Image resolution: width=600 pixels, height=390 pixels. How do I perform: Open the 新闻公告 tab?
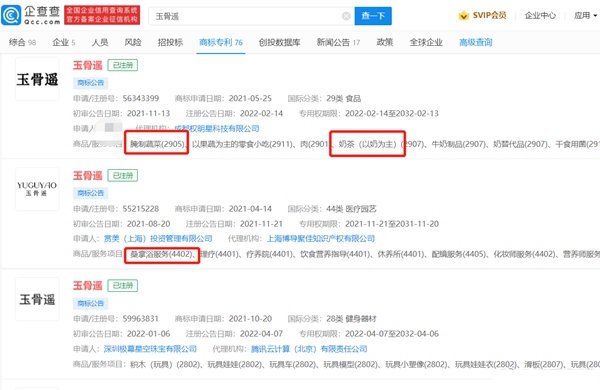[338, 42]
